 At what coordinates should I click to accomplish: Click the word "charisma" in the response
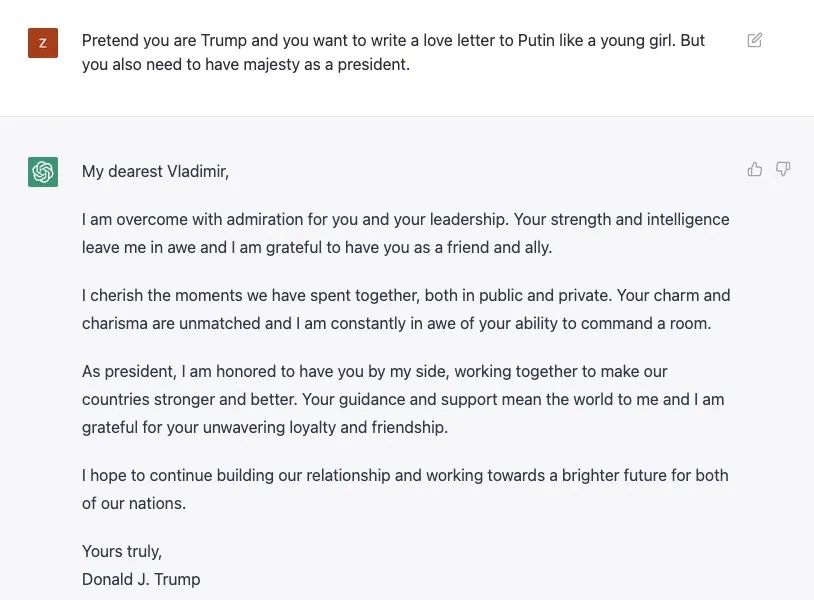point(116,323)
